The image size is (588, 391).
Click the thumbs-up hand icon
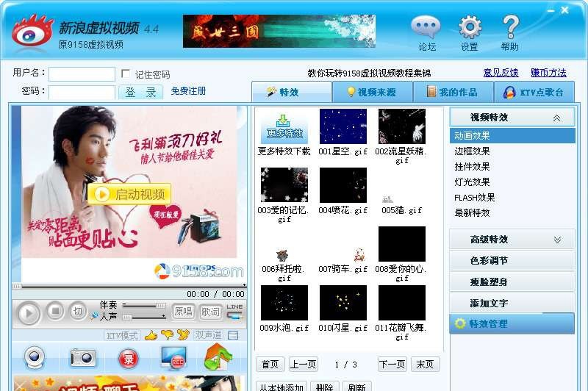coord(151,334)
